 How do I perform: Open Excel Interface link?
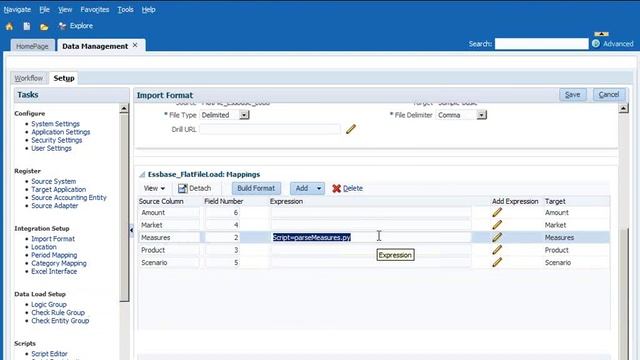coord(54,271)
